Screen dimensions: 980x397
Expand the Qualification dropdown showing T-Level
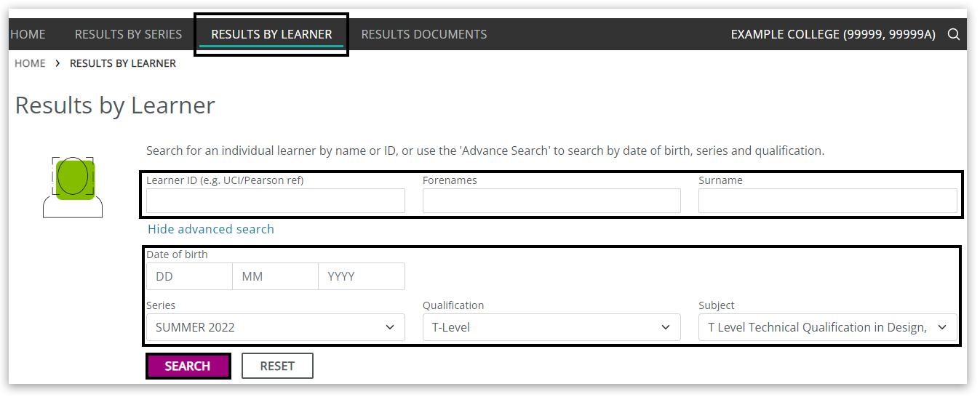[551, 327]
